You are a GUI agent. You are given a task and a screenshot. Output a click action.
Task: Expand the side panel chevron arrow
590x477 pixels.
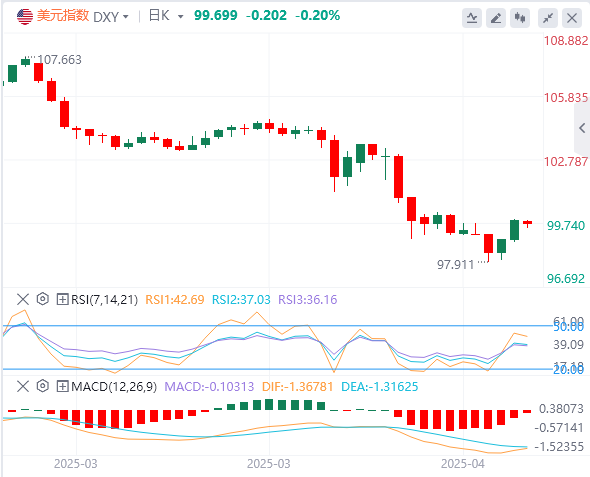coord(582,128)
